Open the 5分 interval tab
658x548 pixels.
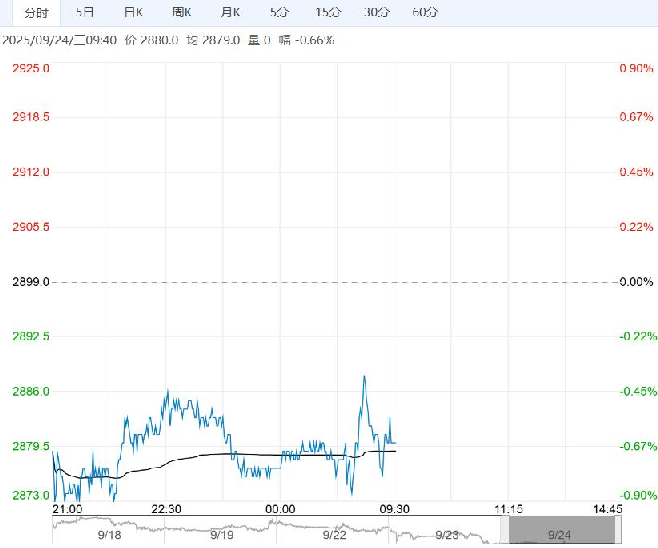click(279, 13)
